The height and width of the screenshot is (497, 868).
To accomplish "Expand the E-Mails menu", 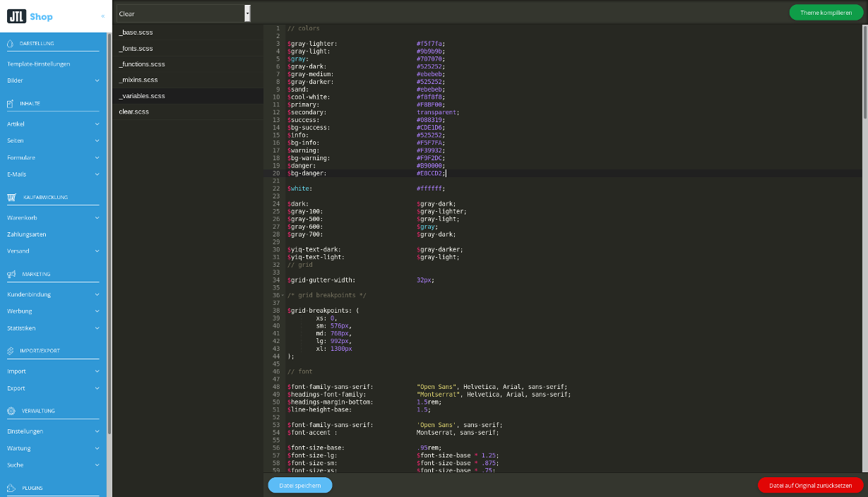I will (x=97, y=174).
